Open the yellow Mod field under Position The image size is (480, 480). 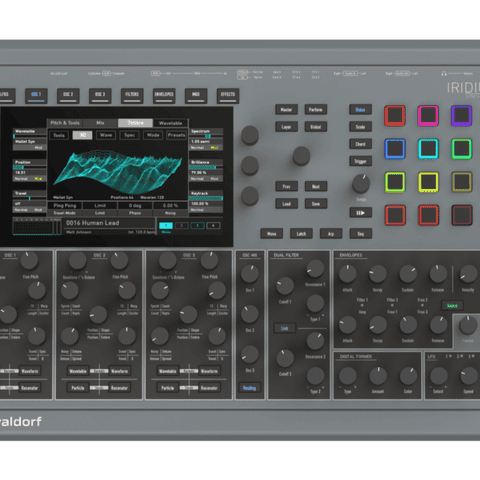click(x=39, y=179)
